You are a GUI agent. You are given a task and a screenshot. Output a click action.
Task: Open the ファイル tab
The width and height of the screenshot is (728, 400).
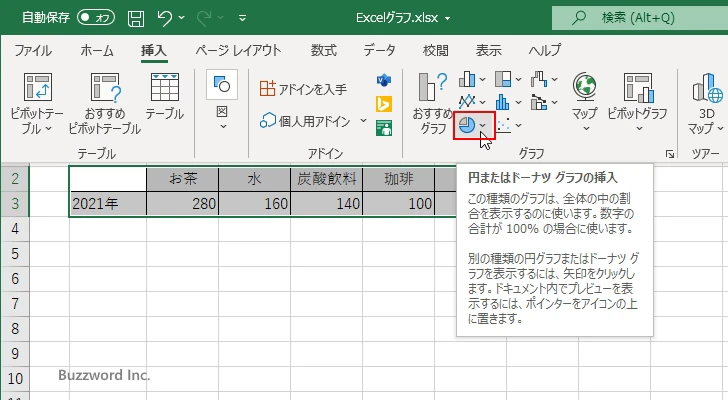tap(32, 50)
